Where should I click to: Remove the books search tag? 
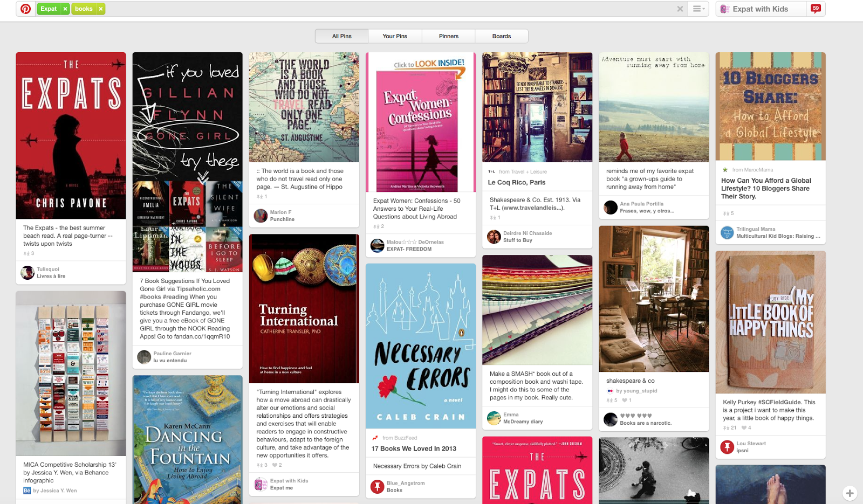pos(100,9)
